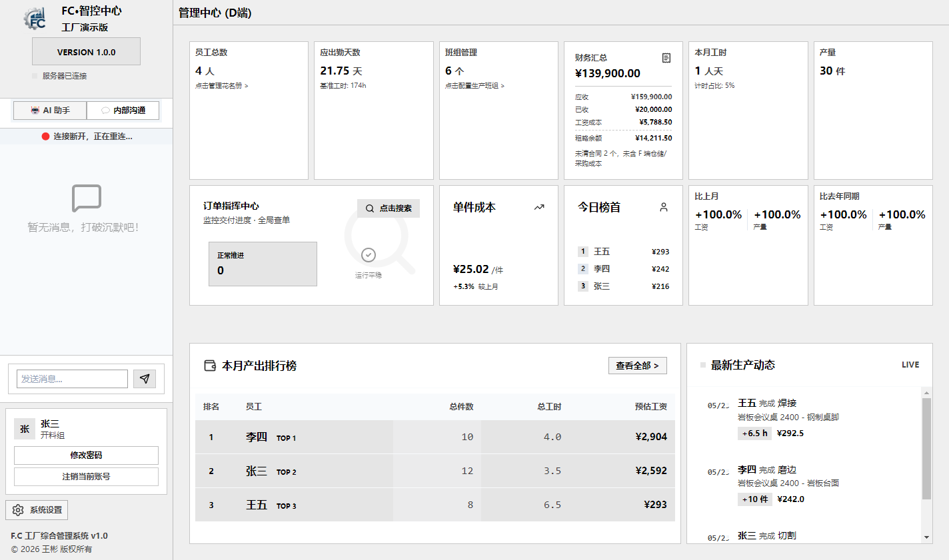
Task: Click the red disconnected status dot
Action: point(45,137)
